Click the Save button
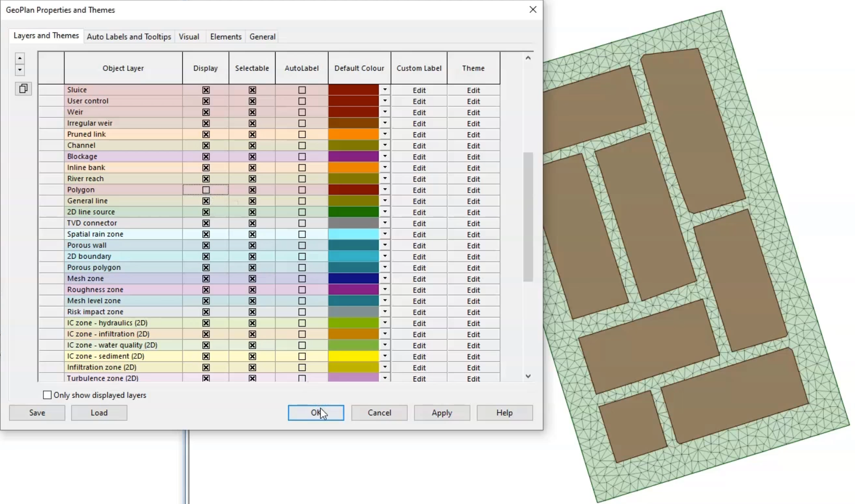 37,413
